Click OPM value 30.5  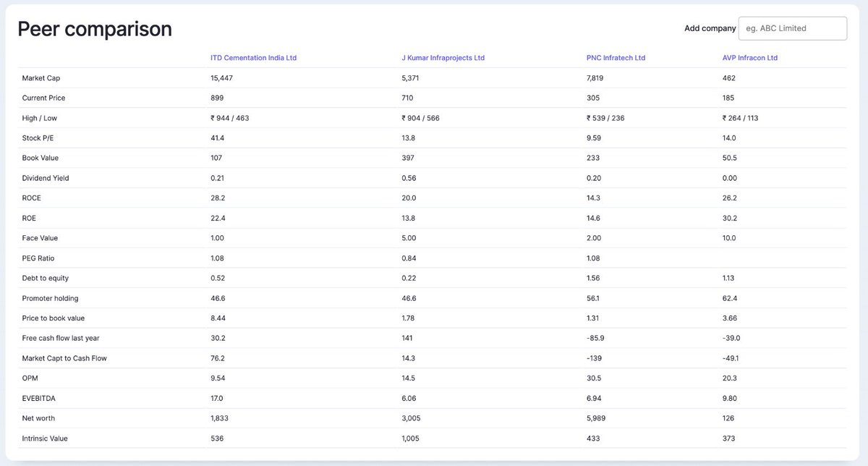tap(594, 378)
